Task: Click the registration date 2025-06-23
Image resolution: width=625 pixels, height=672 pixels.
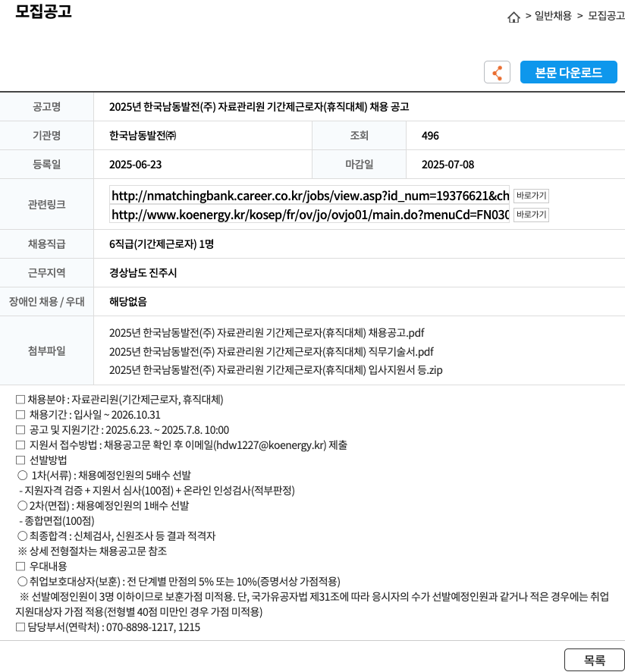Action: pos(136,165)
